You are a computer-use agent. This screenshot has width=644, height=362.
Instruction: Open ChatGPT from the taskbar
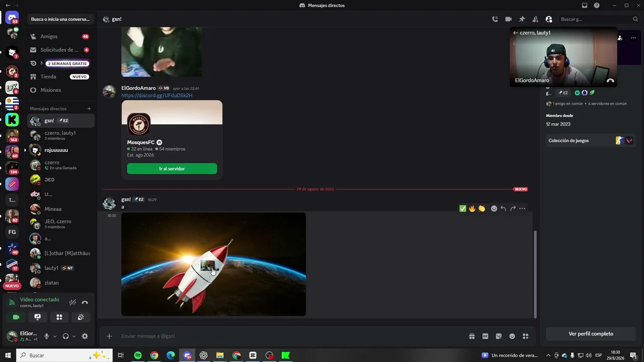point(204,355)
